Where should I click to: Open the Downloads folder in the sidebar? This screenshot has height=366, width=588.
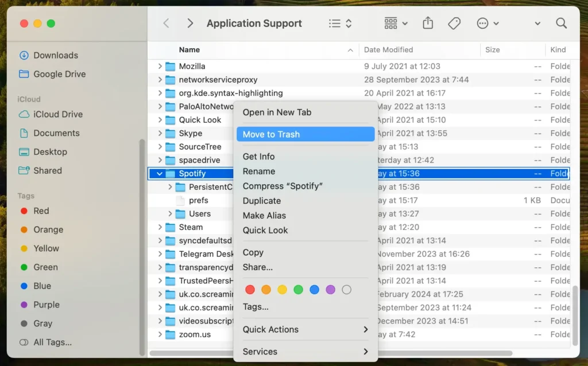click(55, 55)
